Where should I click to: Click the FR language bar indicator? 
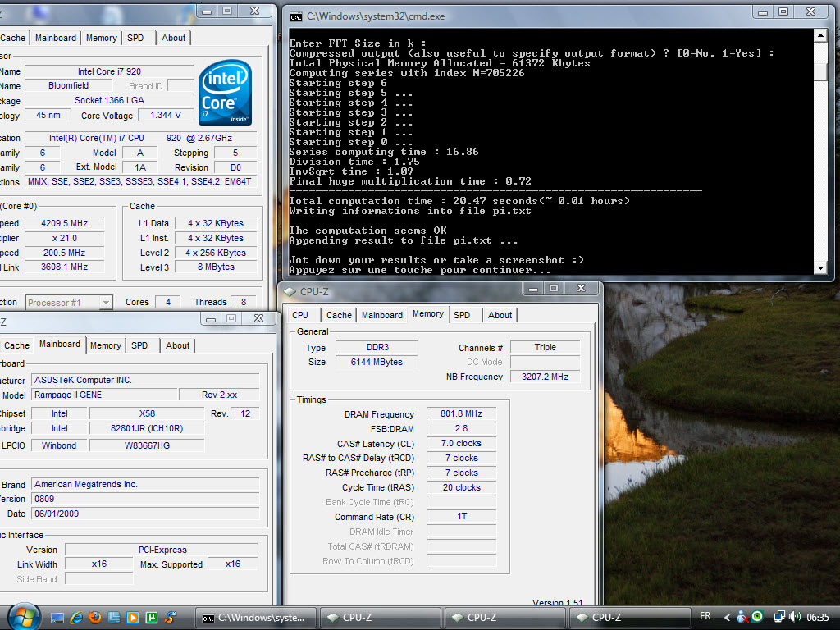(x=705, y=616)
